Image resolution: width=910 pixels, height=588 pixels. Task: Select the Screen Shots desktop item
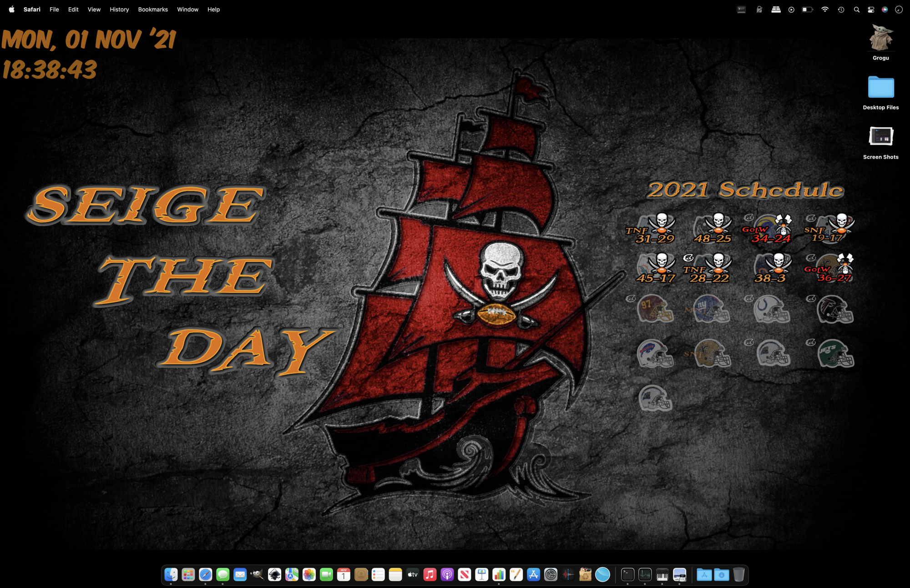pos(881,142)
